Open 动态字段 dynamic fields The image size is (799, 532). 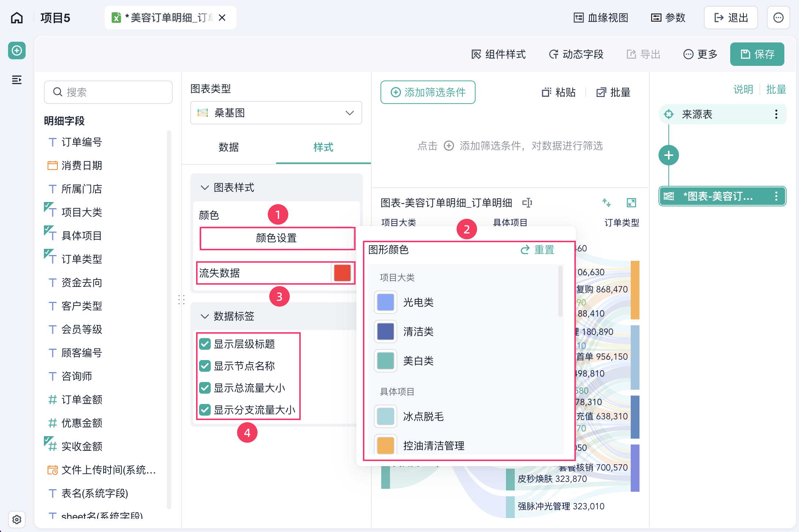pyautogui.click(x=576, y=54)
